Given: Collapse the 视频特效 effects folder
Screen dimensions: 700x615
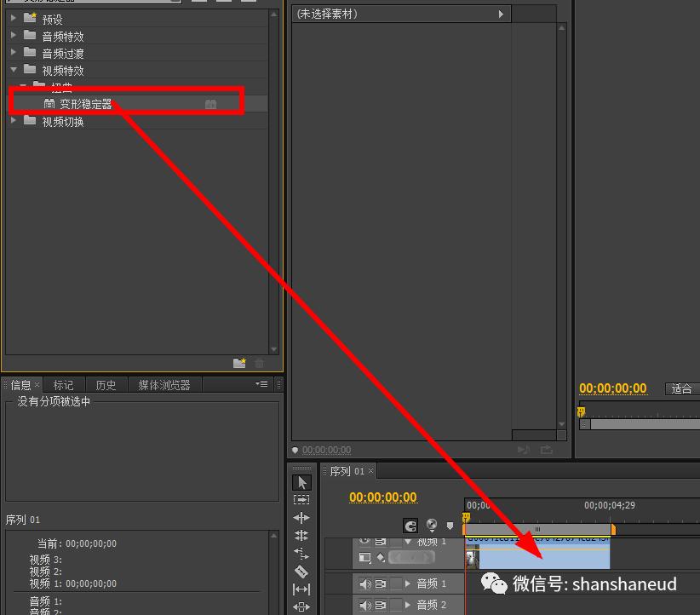Looking at the screenshot, I should [13, 70].
